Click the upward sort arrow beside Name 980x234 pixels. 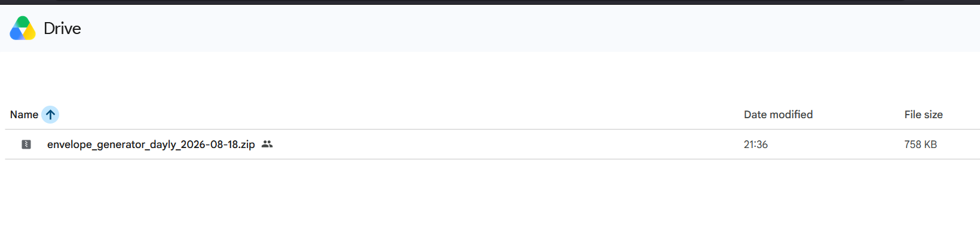[x=50, y=115]
